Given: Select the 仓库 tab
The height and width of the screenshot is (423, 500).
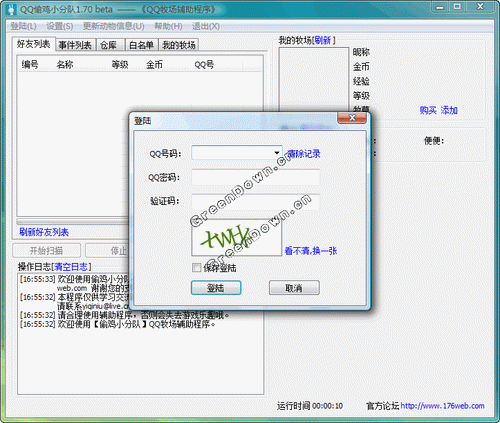Looking at the screenshot, I should [110, 45].
